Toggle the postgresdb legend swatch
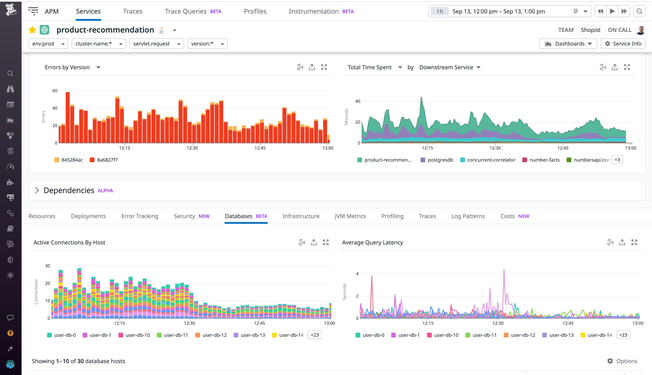The image size is (652, 375). point(423,160)
